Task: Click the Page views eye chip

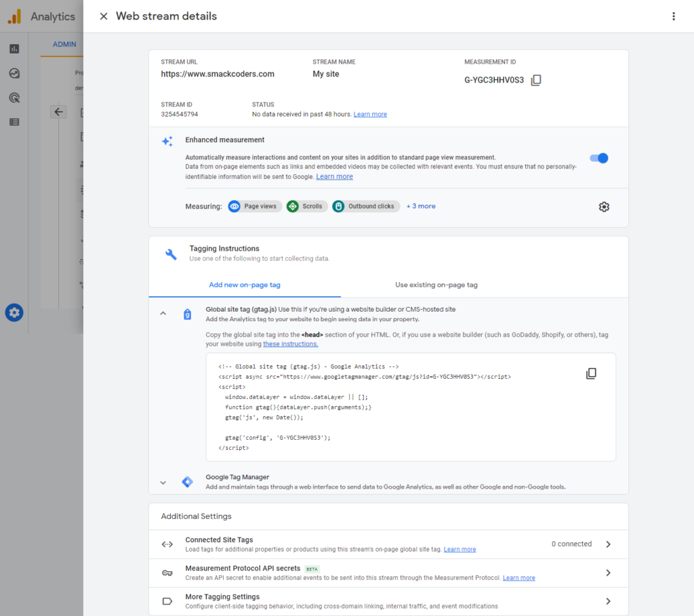Action: pyautogui.click(x=255, y=206)
